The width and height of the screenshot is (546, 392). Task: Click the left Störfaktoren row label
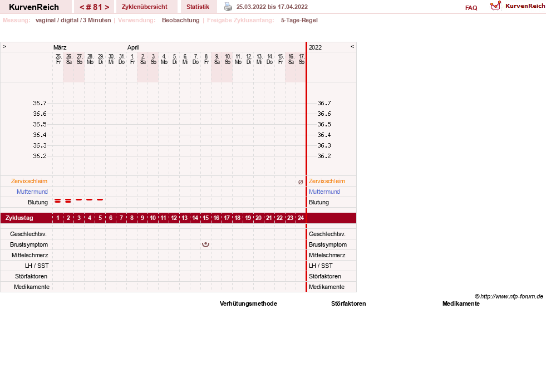pyautogui.click(x=32, y=276)
